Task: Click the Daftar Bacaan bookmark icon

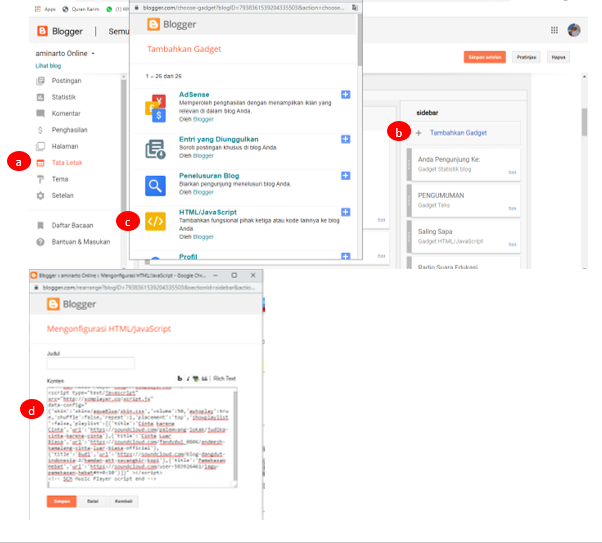Action: (40, 225)
